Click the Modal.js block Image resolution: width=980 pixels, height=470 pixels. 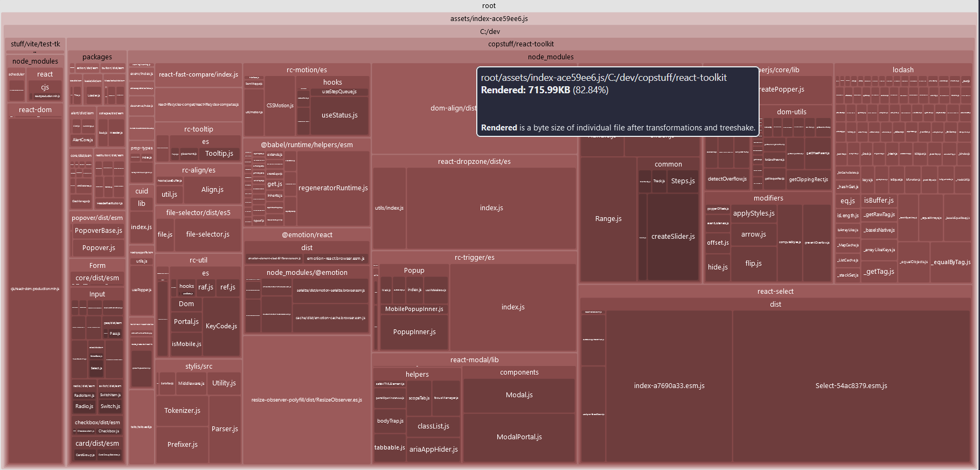tap(519, 395)
